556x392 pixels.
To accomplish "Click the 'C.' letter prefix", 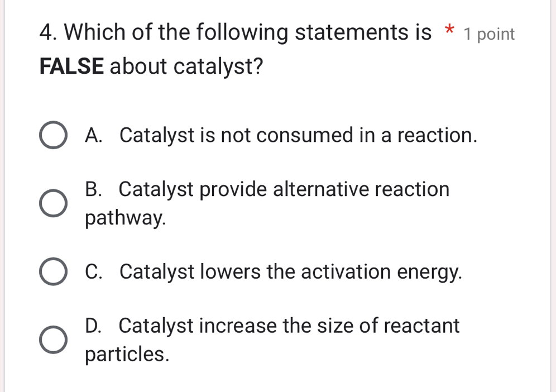I will [x=97, y=272].
